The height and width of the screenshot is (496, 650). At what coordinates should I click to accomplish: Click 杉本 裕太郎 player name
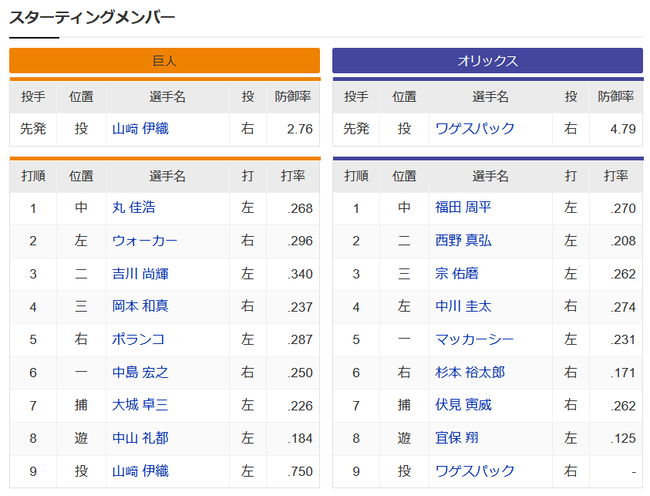(x=470, y=372)
